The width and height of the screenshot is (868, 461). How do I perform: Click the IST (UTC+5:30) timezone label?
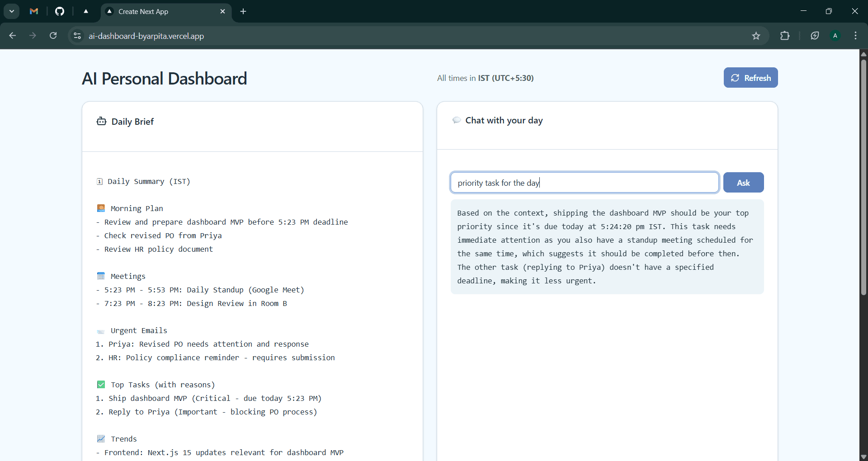click(x=506, y=78)
